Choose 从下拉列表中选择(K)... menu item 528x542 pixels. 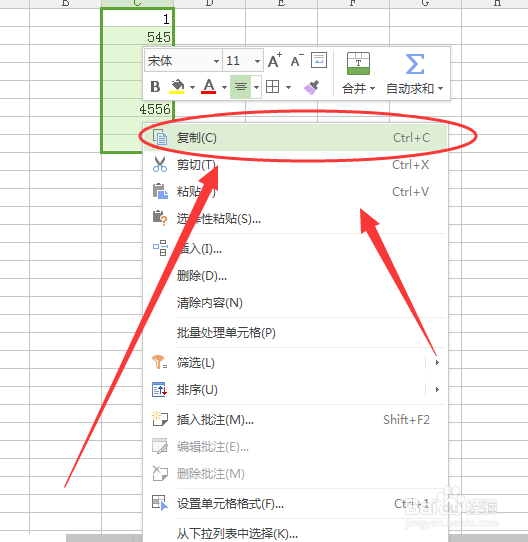[x=295, y=533]
